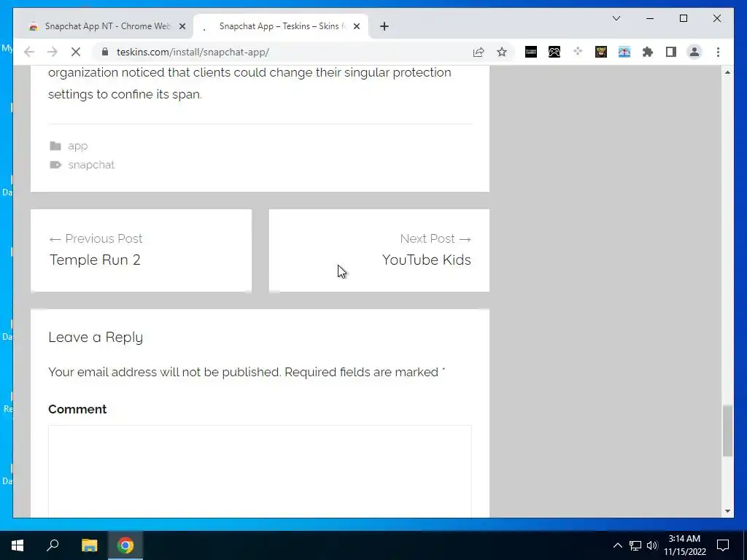This screenshot has width=747, height=560.
Task: Open the blue and red extension icon
Action: [624, 52]
